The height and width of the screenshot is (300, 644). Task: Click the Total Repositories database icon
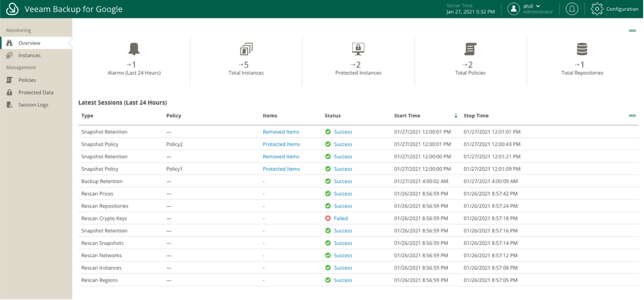[582, 49]
